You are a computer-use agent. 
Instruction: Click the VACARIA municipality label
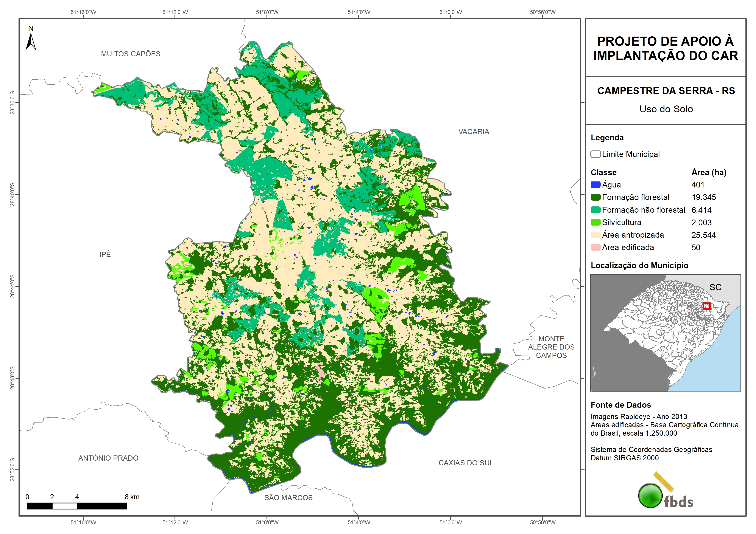click(474, 132)
